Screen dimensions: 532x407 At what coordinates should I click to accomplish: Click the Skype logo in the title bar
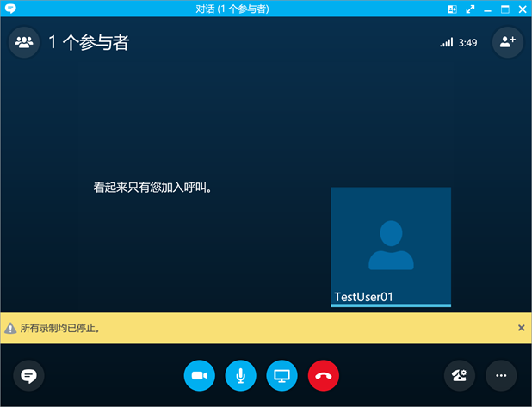point(10,9)
